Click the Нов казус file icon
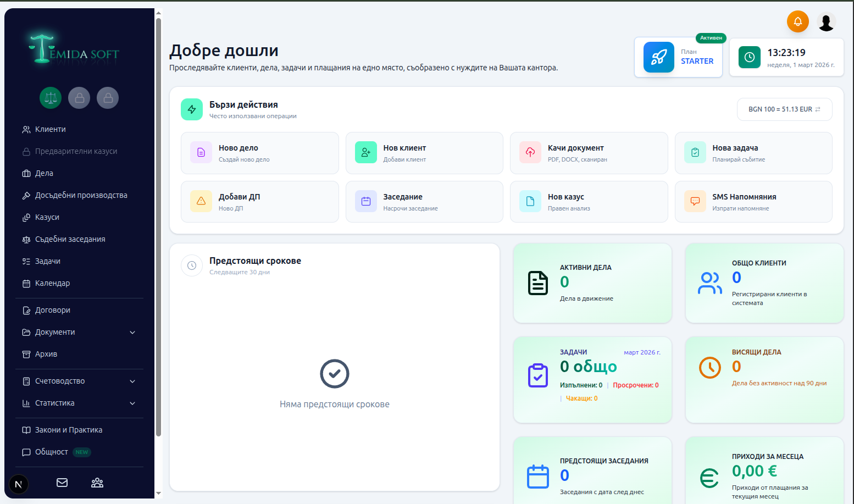This screenshot has width=854, height=504. (530, 201)
